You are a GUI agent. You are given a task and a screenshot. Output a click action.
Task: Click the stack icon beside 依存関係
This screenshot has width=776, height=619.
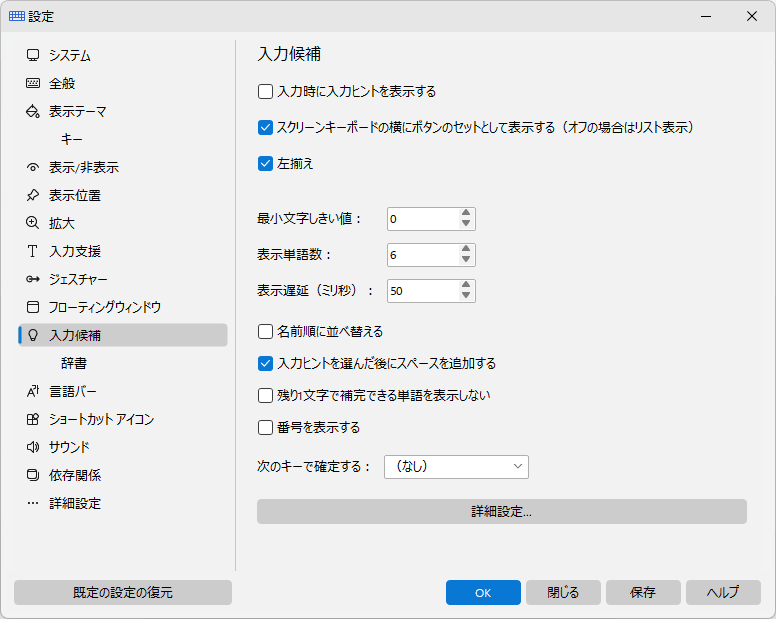pos(33,476)
